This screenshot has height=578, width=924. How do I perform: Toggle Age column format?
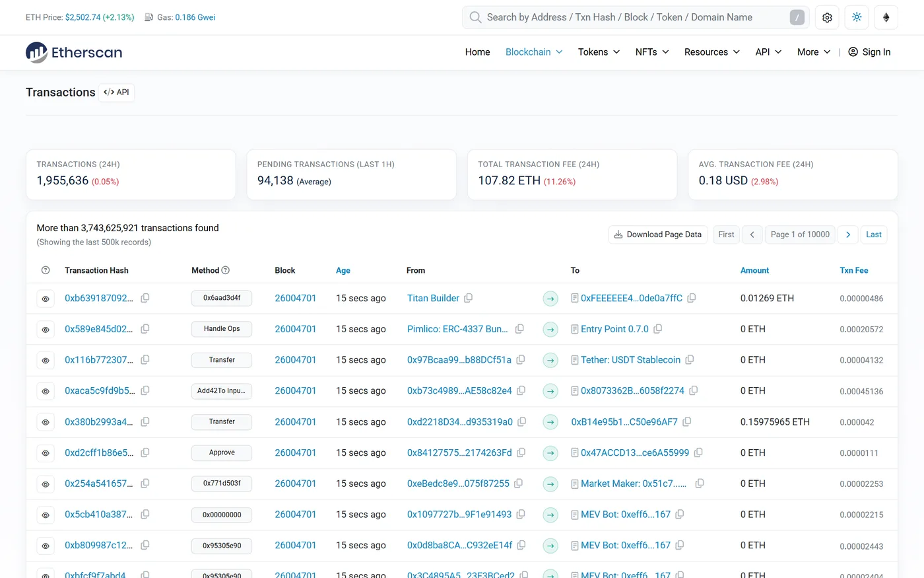343,270
